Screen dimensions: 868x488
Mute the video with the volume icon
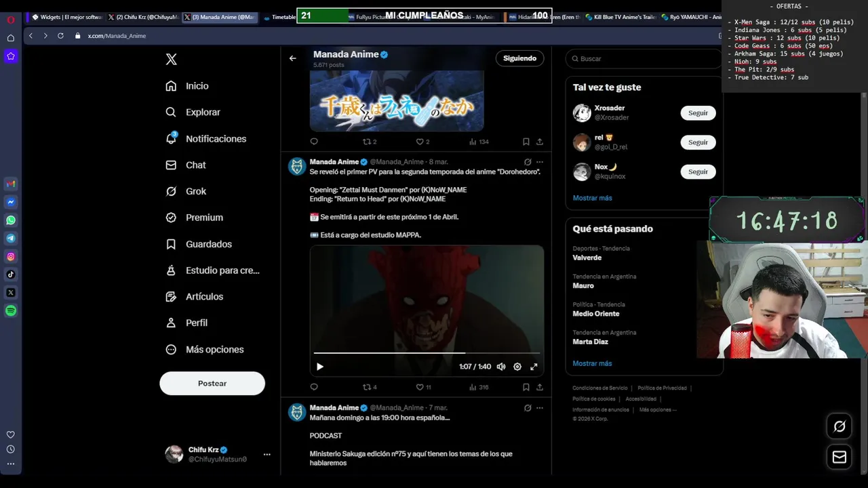click(501, 367)
